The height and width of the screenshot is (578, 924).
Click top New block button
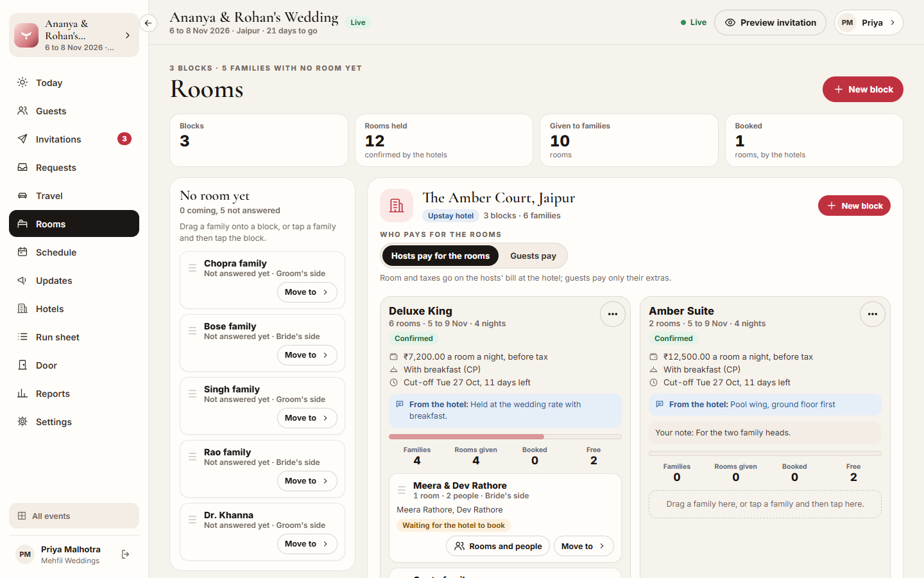tap(863, 89)
